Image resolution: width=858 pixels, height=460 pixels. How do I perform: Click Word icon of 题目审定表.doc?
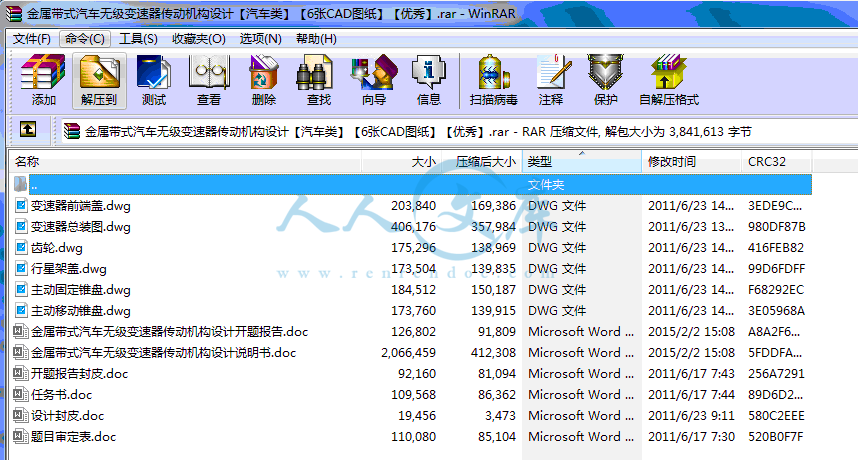click(x=21, y=436)
